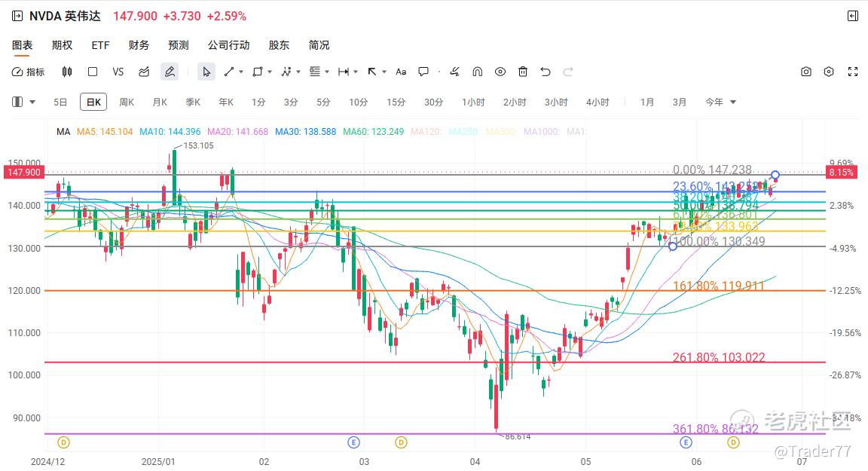Viewport: 868px width, 471px height.
Task: Click the collapse panel icon at top right
Action: click(852, 16)
